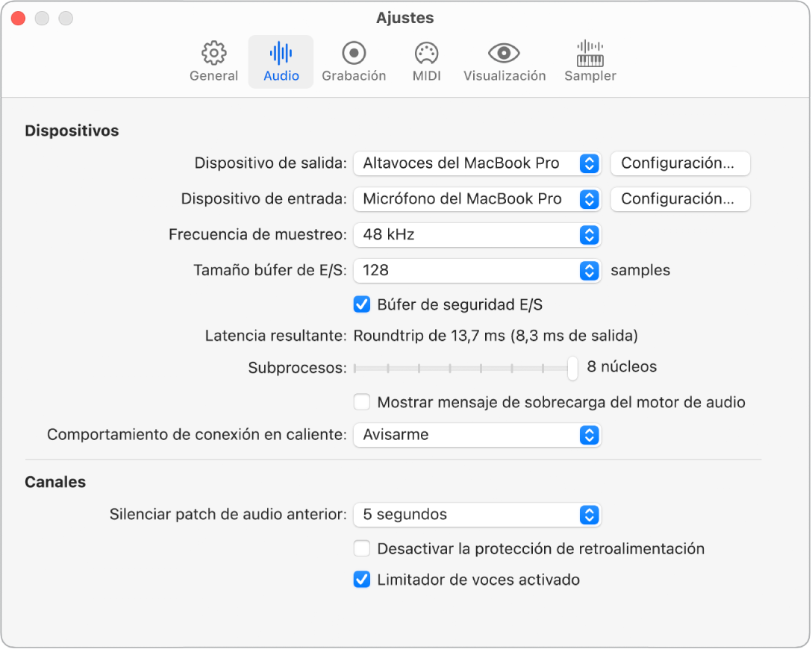Select the Audio settings icon
Screen dimensions: 812x649
(281, 61)
